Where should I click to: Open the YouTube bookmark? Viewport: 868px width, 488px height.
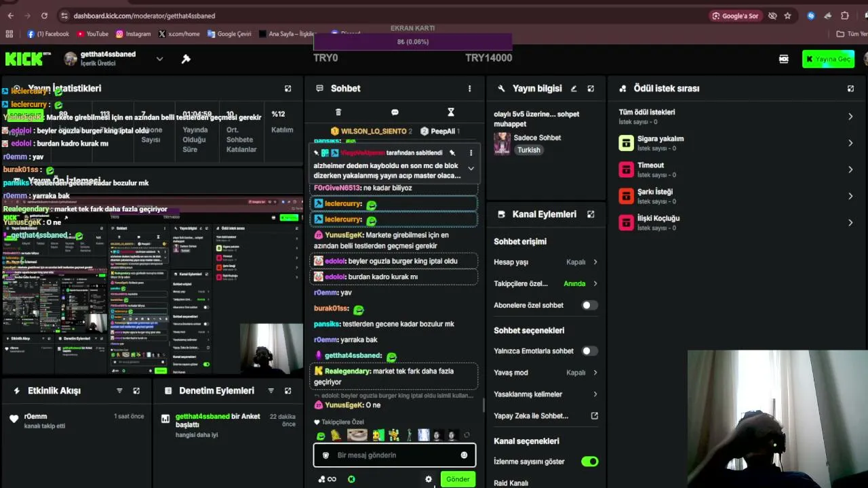point(93,34)
